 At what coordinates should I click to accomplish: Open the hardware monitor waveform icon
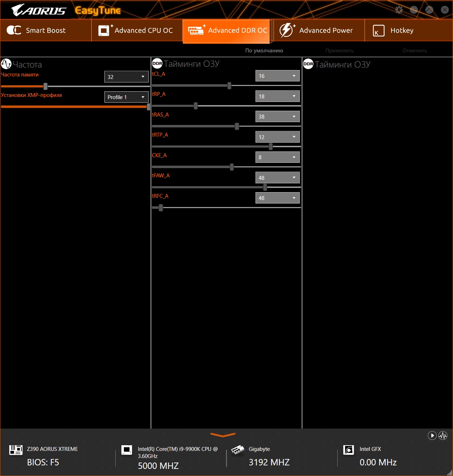pos(443,435)
